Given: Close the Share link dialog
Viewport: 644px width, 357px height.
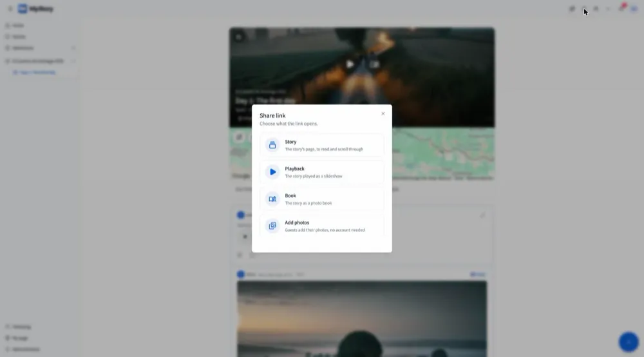Looking at the screenshot, I should tap(383, 114).
